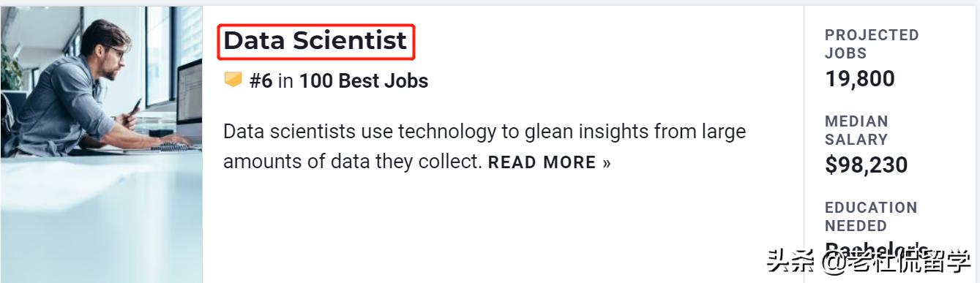Image resolution: width=980 pixels, height=283 pixels.
Task: Follow the READ MORE link
Action: tap(542, 162)
